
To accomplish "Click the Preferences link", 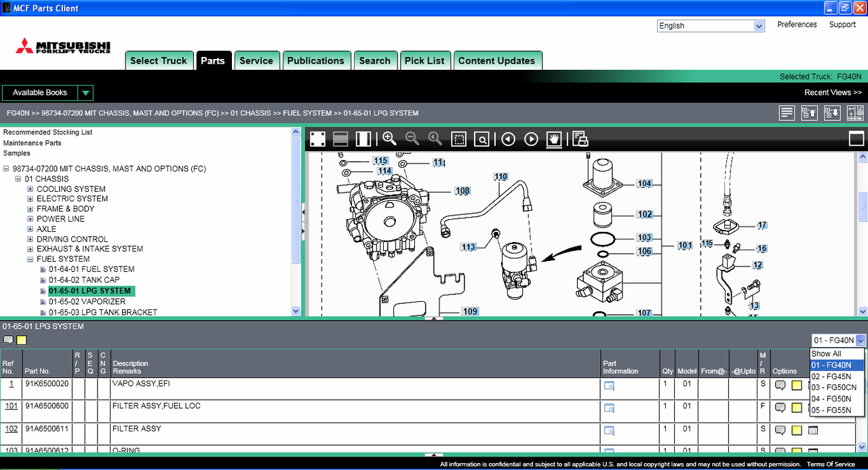I will pyautogui.click(x=797, y=24).
